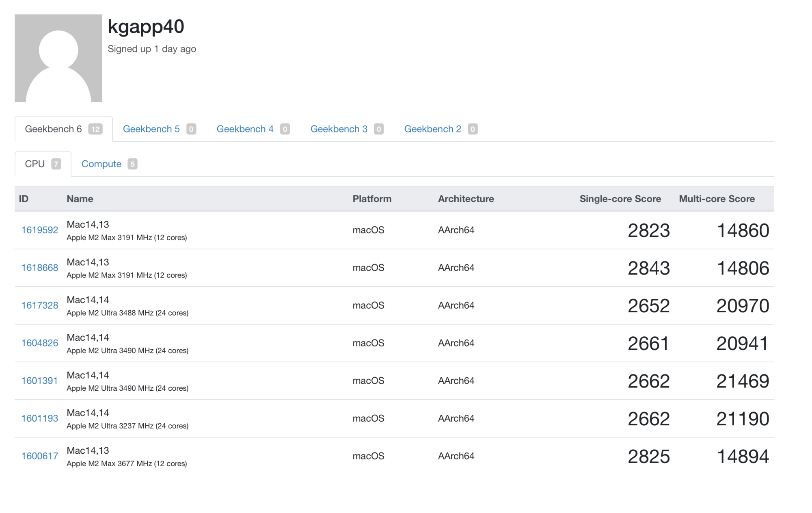Open result ID 1617328
This screenshot has width=812, height=513.
(40, 305)
